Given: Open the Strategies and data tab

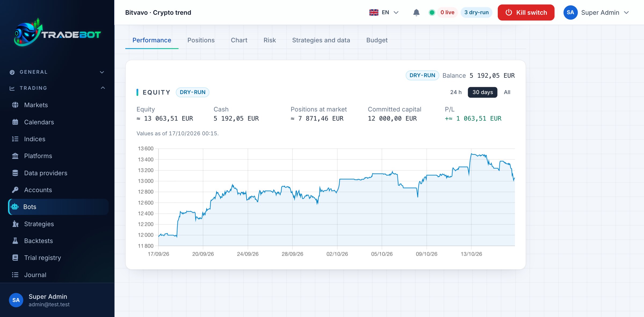Looking at the screenshot, I should pyautogui.click(x=321, y=40).
